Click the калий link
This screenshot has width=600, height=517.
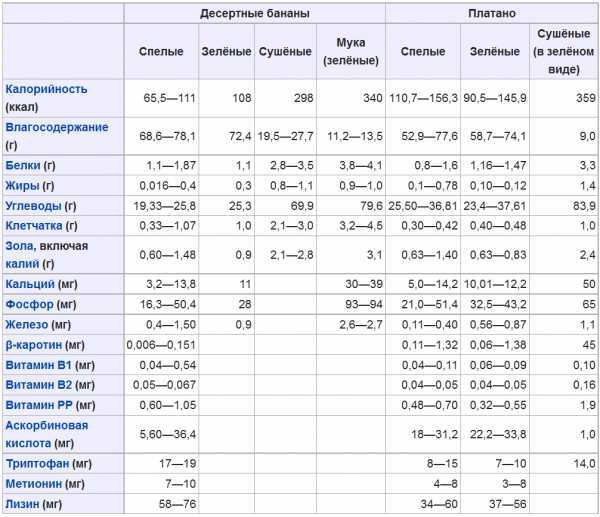(x=21, y=264)
